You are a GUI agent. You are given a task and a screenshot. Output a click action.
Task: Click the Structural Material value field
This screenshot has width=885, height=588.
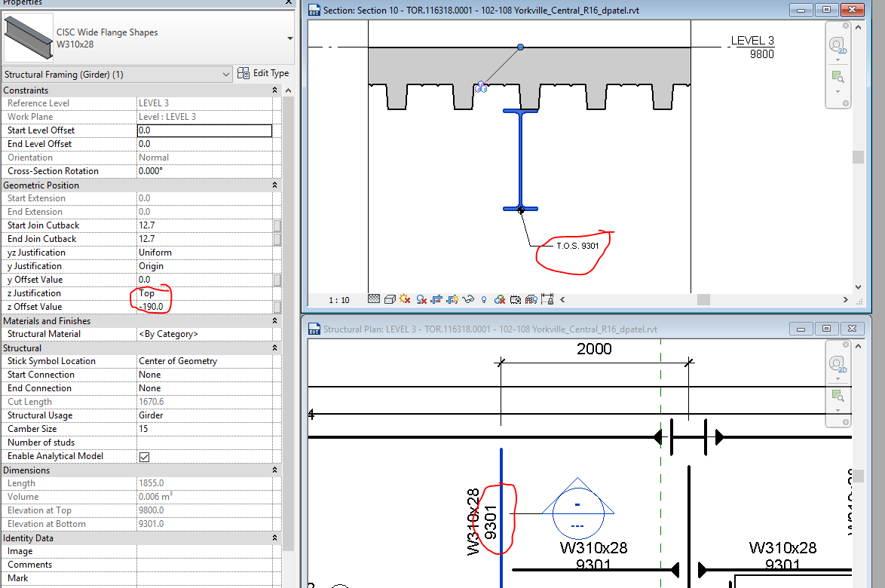[204, 333]
